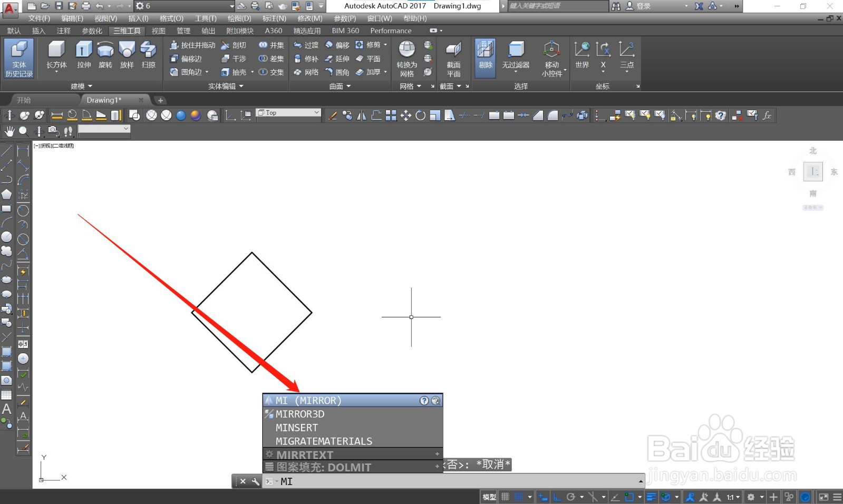Click 按住并拖动 (Presspull) tool
The height and width of the screenshot is (504, 843).
pyautogui.click(x=192, y=45)
